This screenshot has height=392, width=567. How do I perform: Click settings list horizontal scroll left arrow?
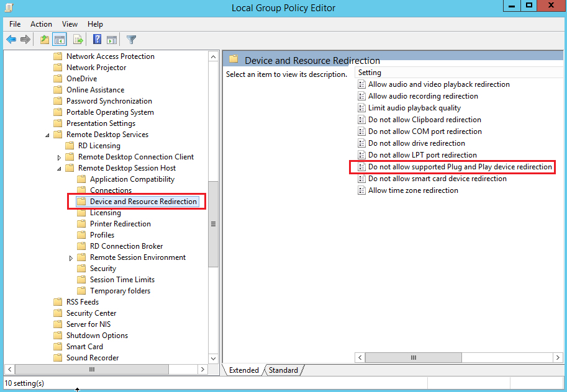coord(360,358)
